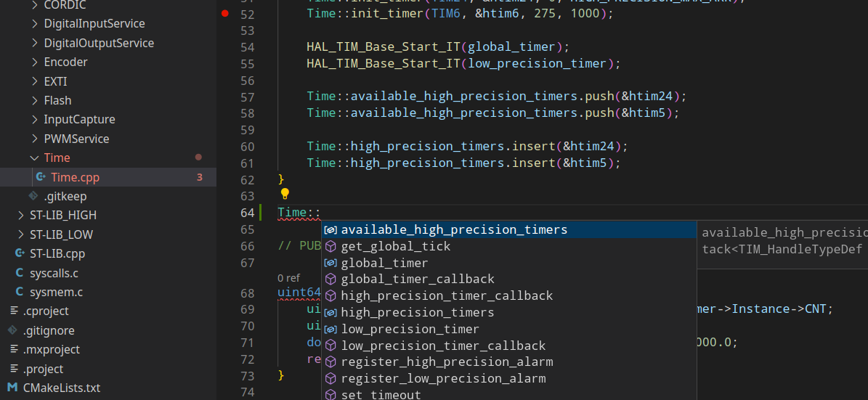Click the method icon beside register_high_precision_alarm
The image size is (868, 400).
[x=330, y=362]
